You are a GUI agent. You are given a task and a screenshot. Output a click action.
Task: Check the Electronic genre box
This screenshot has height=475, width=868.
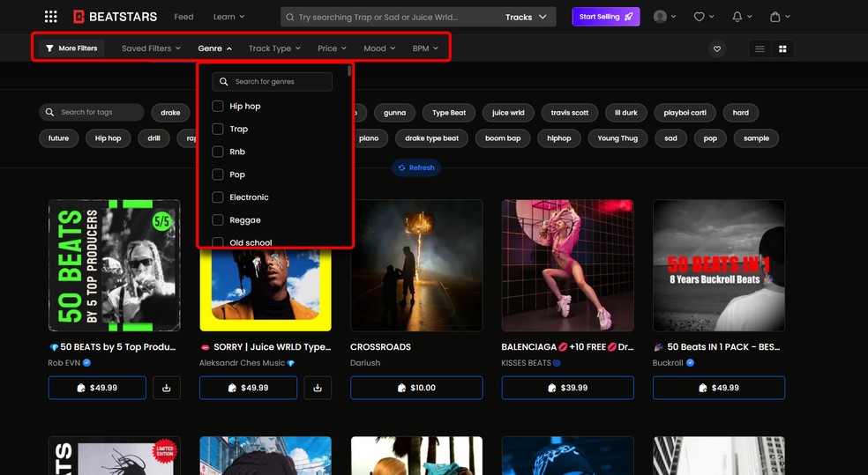(218, 197)
